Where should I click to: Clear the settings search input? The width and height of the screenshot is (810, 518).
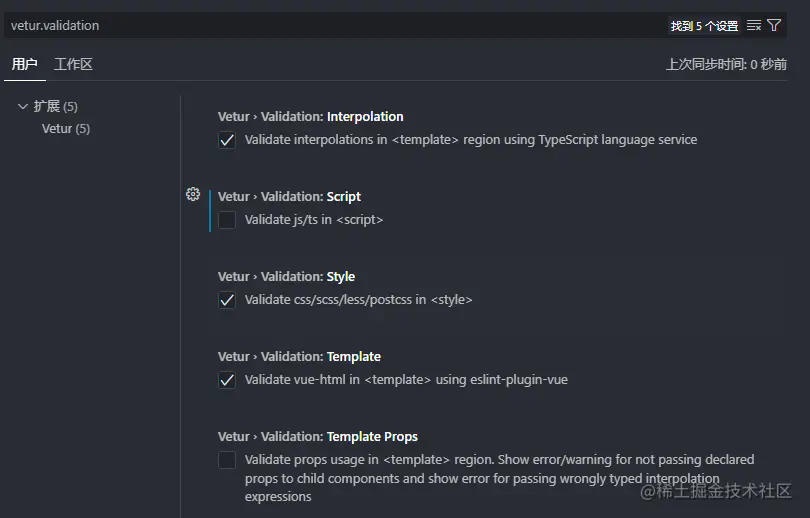(754, 25)
